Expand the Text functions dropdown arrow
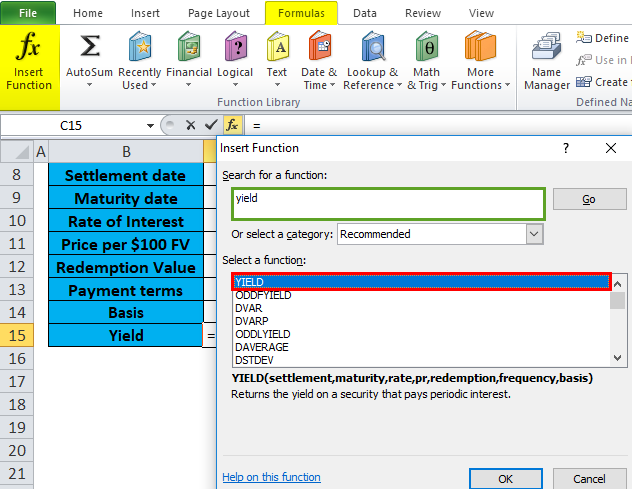 pyautogui.click(x=277, y=85)
